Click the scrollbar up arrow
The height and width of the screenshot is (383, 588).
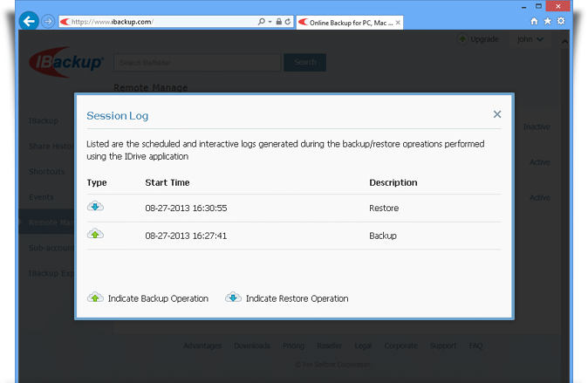(564, 42)
